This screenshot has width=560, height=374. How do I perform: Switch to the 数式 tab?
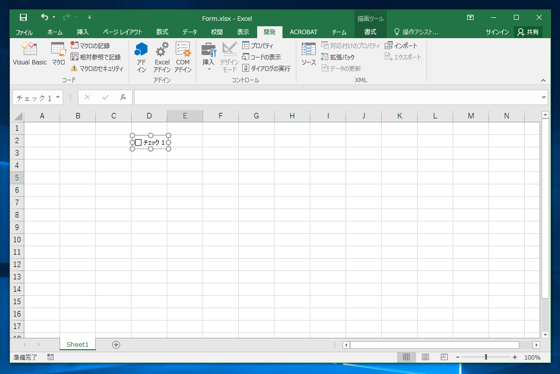click(x=162, y=32)
